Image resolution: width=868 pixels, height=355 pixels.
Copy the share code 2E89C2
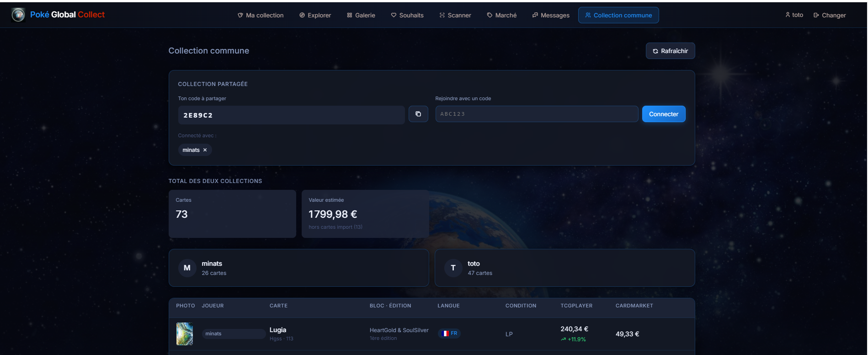click(x=418, y=114)
